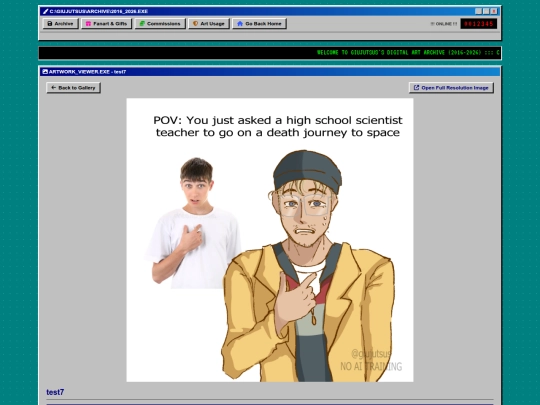Click the Archive disk icon
This screenshot has width=540, height=405.
pyautogui.click(x=50, y=24)
